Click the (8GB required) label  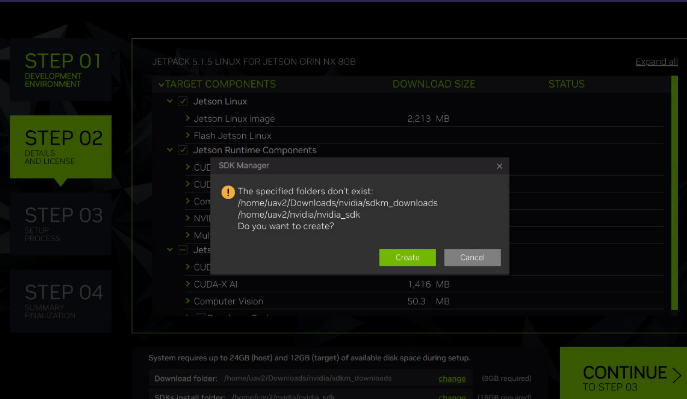[x=506, y=378]
